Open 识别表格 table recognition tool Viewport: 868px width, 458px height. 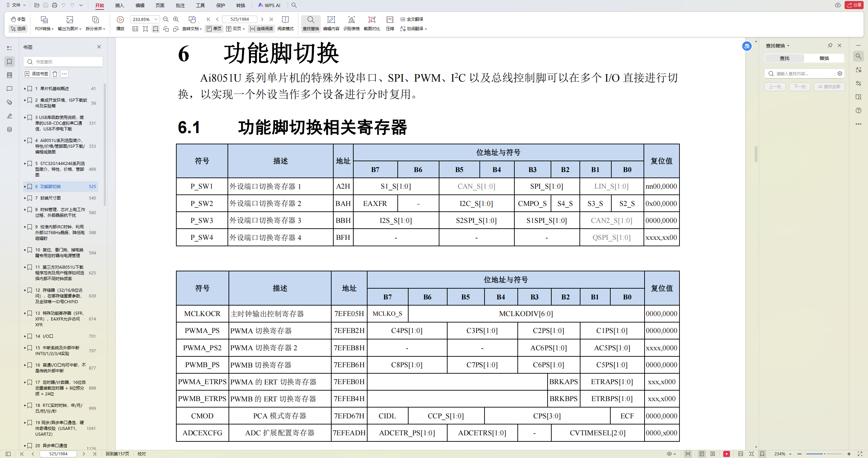click(351, 23)
